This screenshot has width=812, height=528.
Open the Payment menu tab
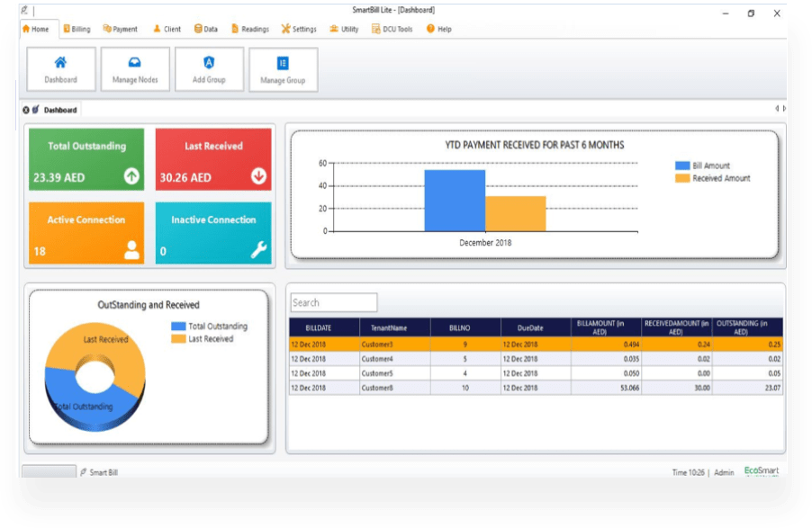(120, 29)
